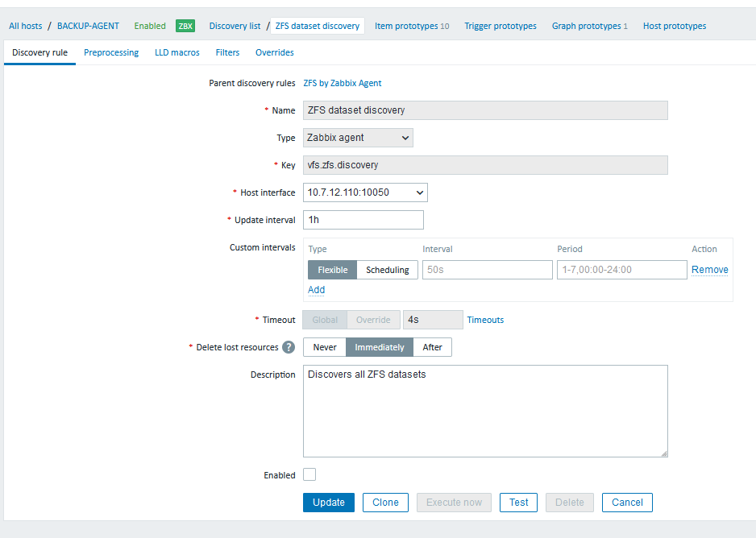756x538 pixels.
Task: Click the Cancel button
Action: pyautogui.click(x=627, y=503)
